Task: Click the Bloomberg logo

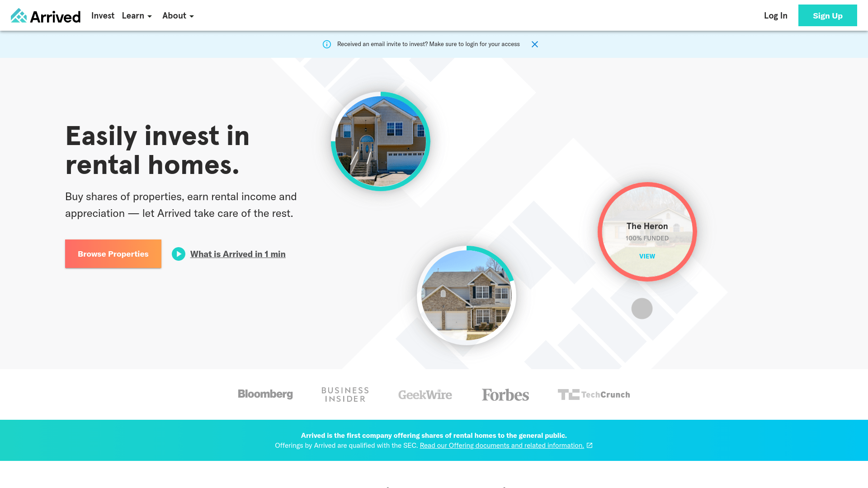Action: (265, 394)
